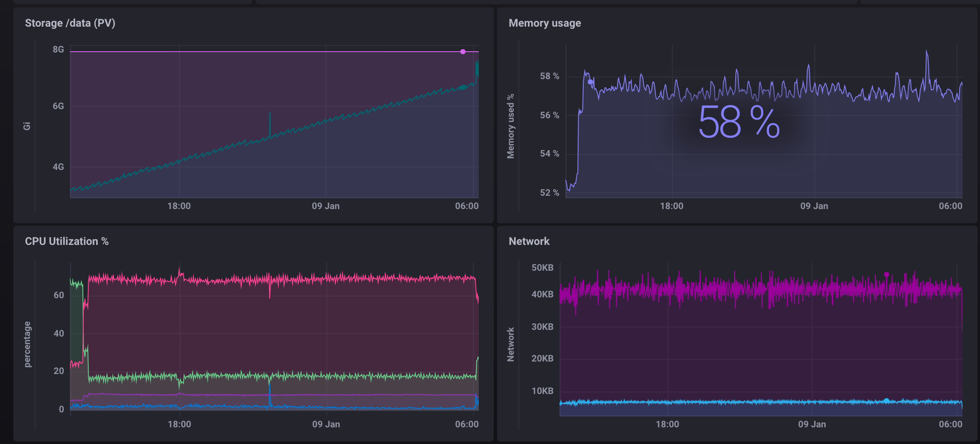Click the 18:00 tick on Memory usage chart
The image size is (980, 444).
(672, 206)
